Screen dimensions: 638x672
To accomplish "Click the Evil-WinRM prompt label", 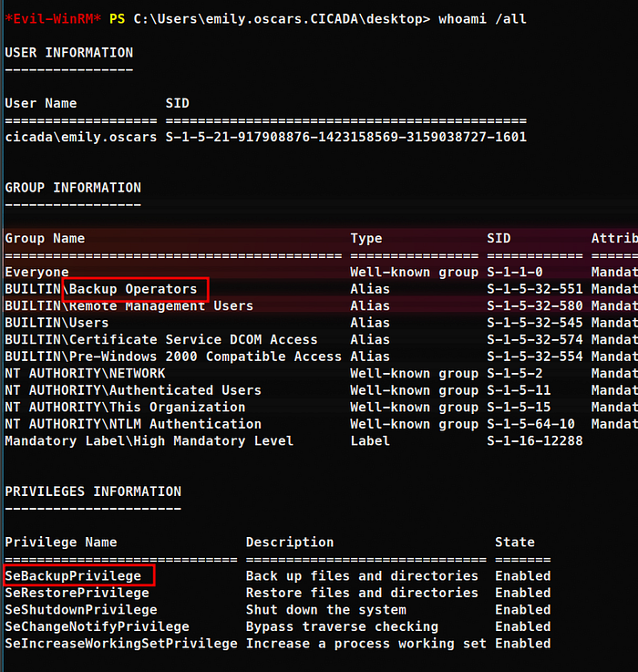I will (x=53, y=19).
